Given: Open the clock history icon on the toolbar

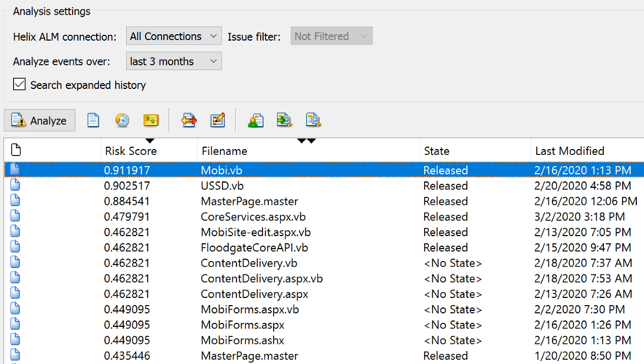Looking at the screenshot, I should (122, 120).
